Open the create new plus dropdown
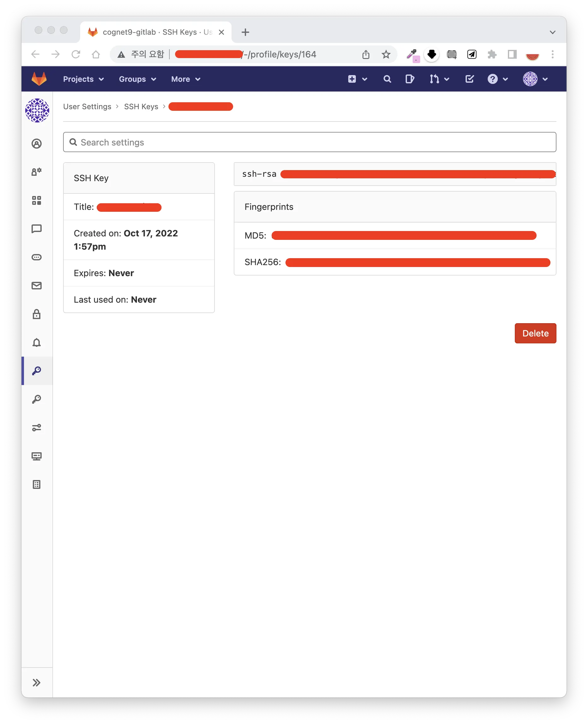This screenshot has width=588, height=724. [357, 79]
